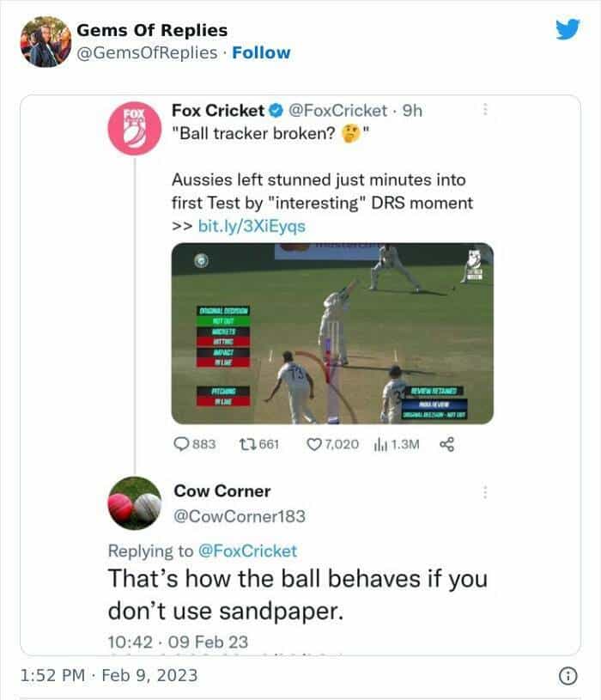Screen dimensions: 601x700
Task: Open the info icon beside the timestamp
Action: point(567,676)
